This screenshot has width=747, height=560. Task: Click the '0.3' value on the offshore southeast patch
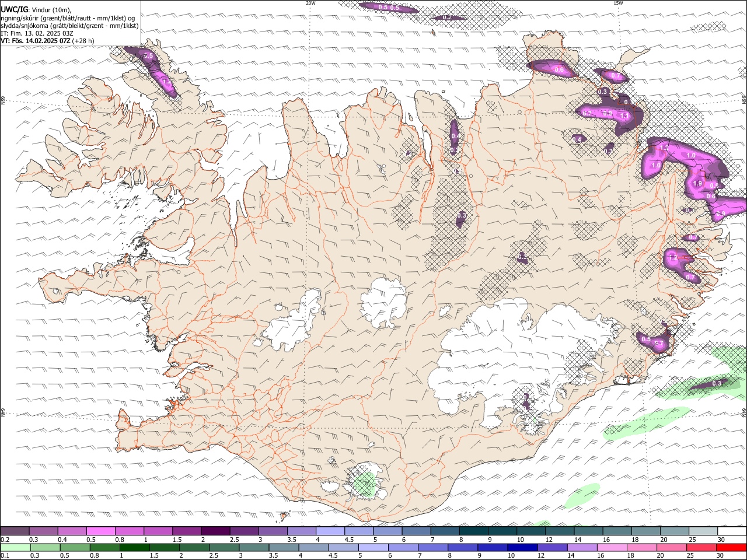[717, 383]
